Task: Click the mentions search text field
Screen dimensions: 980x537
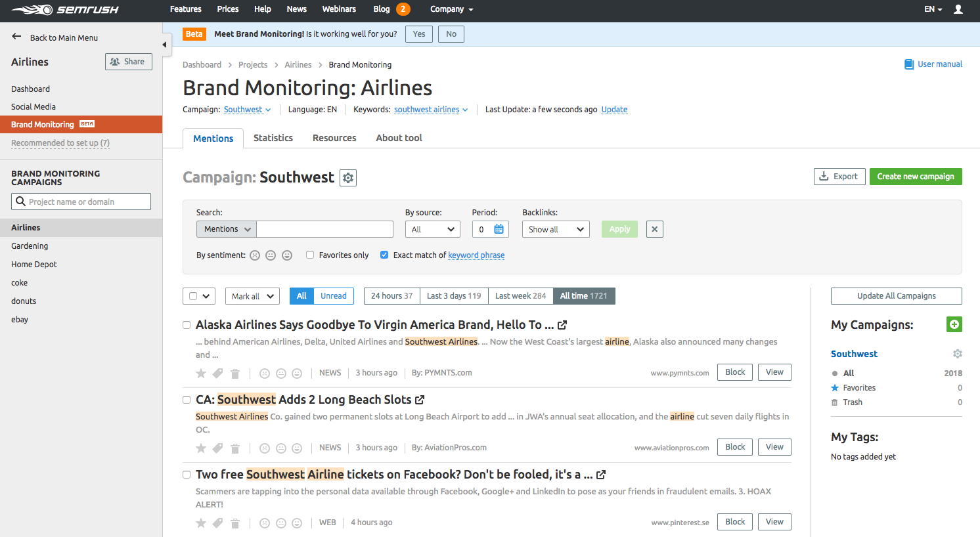Action: (324, 229)
